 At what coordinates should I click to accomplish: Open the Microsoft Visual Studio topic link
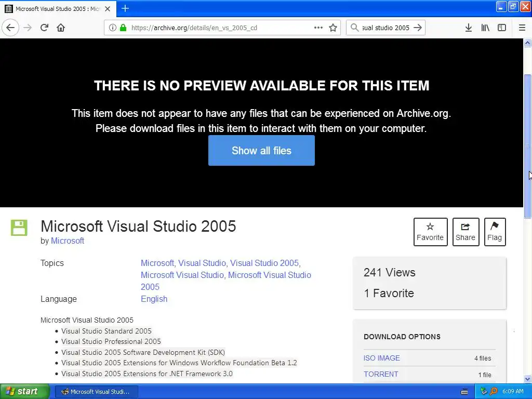pyautogui.click(x=182, y=275)
